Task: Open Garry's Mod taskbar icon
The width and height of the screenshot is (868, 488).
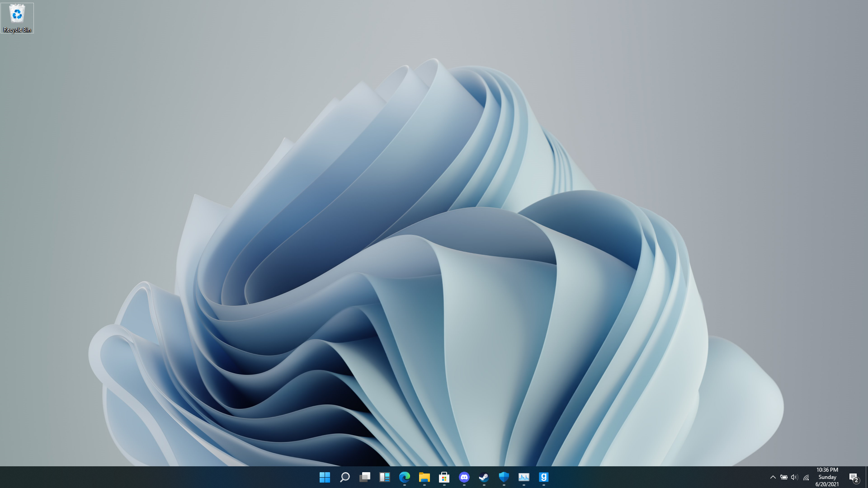Action: (x=543, y=477)
